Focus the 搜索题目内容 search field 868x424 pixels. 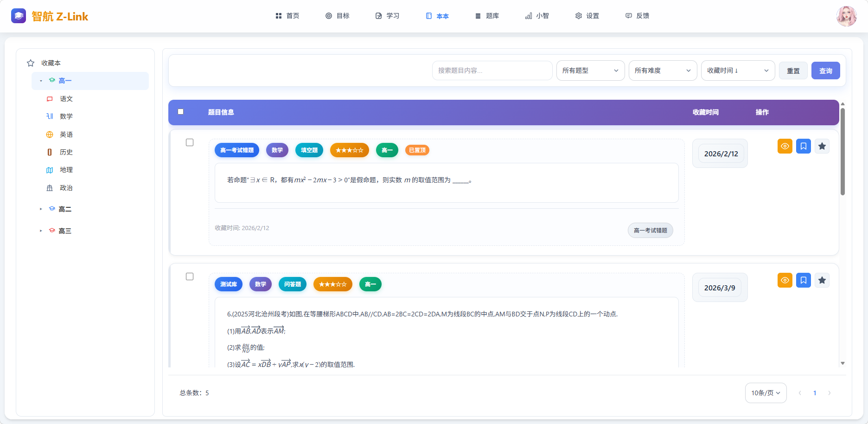point(492,71)
